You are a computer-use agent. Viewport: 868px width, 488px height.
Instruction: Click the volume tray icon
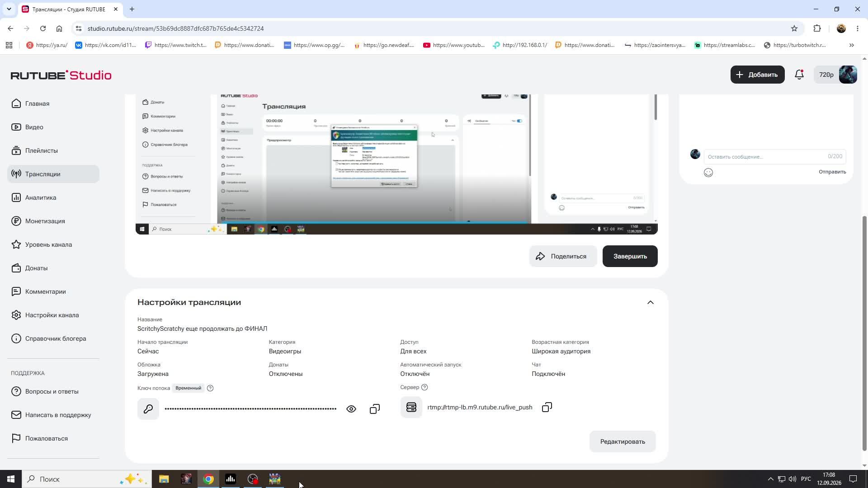(793, 479)
